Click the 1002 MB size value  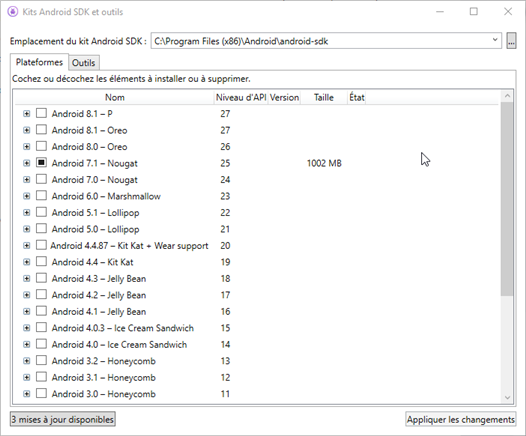coord(324,163)
